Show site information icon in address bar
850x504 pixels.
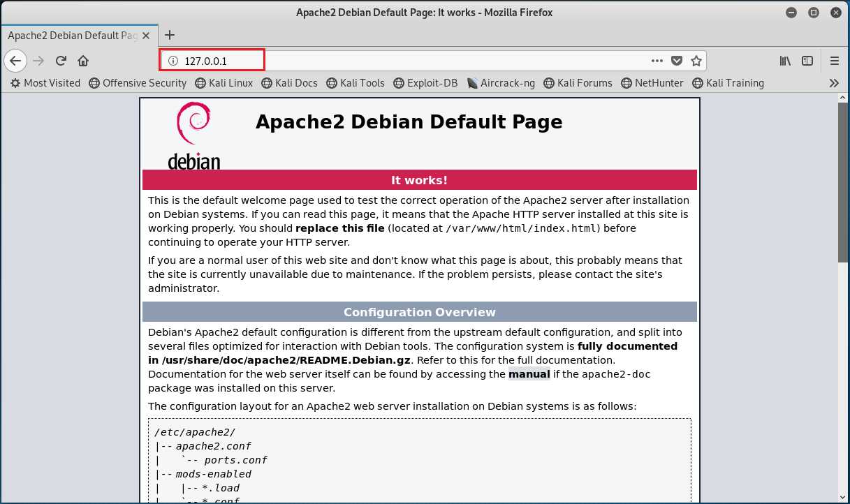[x=173, y=61]
